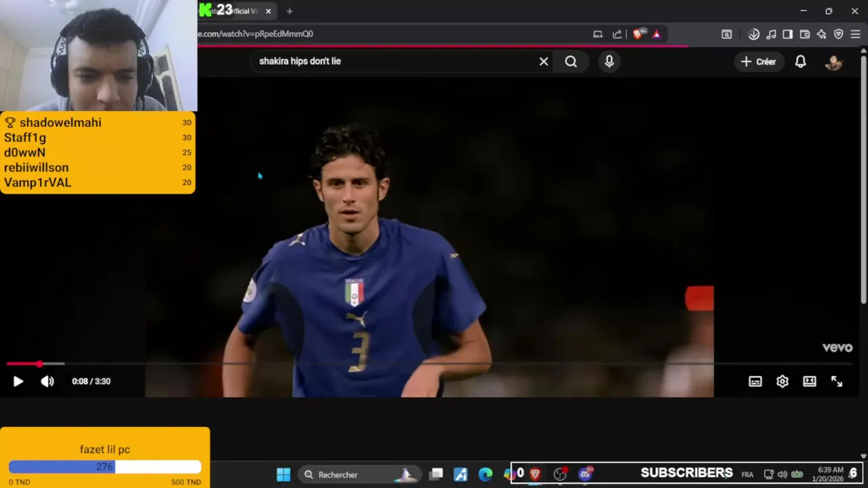Click the install app icon in address bar
The width and height of the screenshot is (868, 488).
pyautogui.click(x=597, y=34)
